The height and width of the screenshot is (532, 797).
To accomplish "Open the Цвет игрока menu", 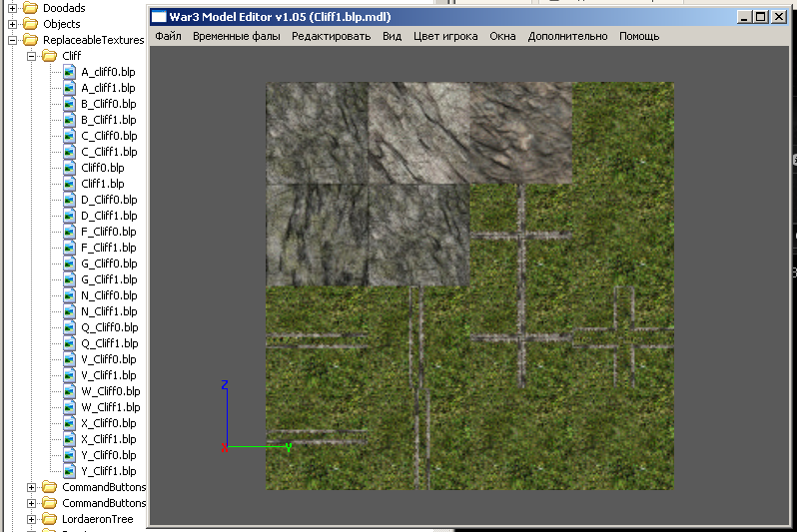I will pyautogui.click(x=445, y=37).
